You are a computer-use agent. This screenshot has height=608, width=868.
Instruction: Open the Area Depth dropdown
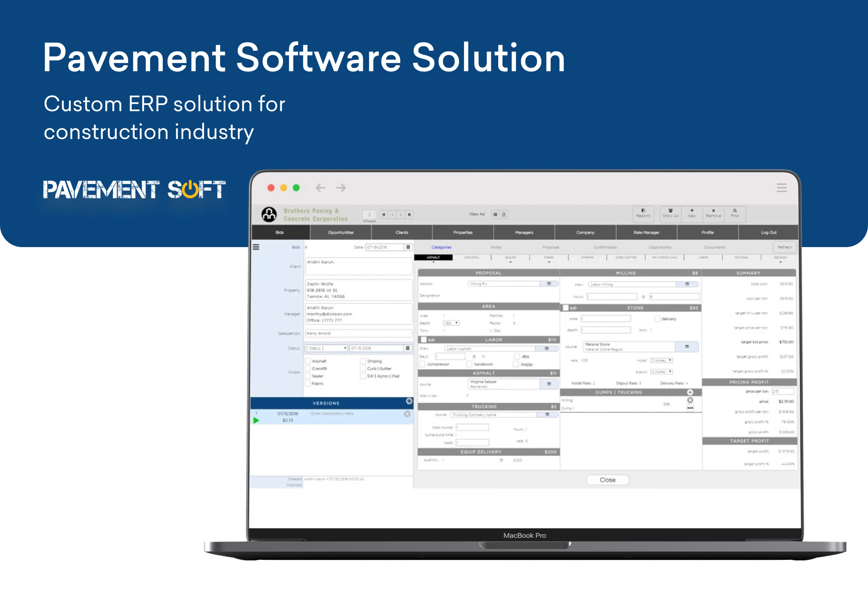[451, 323]
